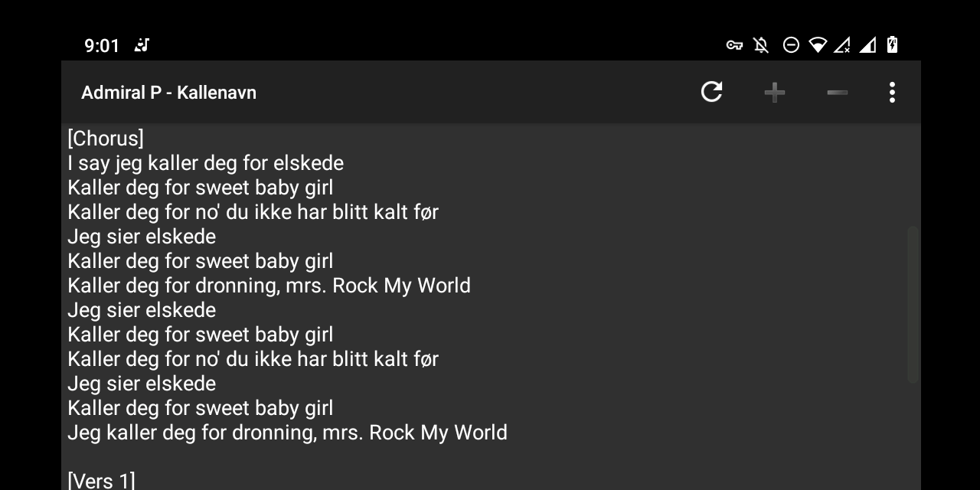Tap the crossed-out mobile data icon
980x490 pixels.
(843, 44)
